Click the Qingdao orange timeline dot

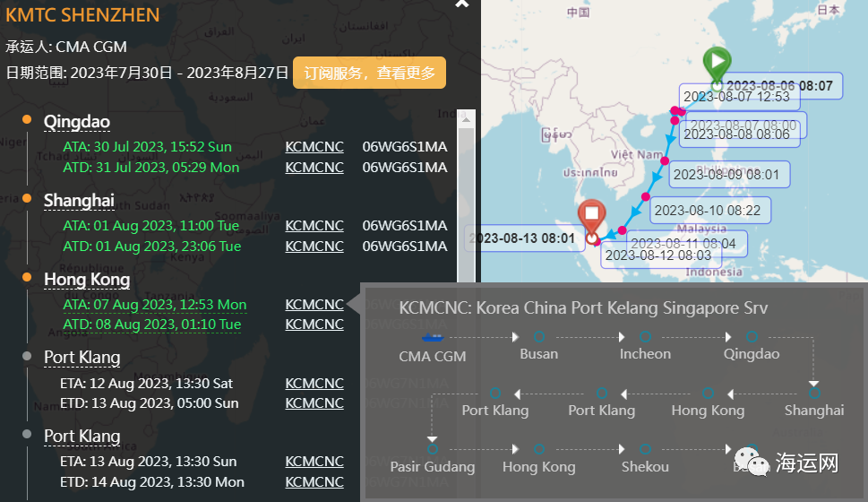(27, 120)
